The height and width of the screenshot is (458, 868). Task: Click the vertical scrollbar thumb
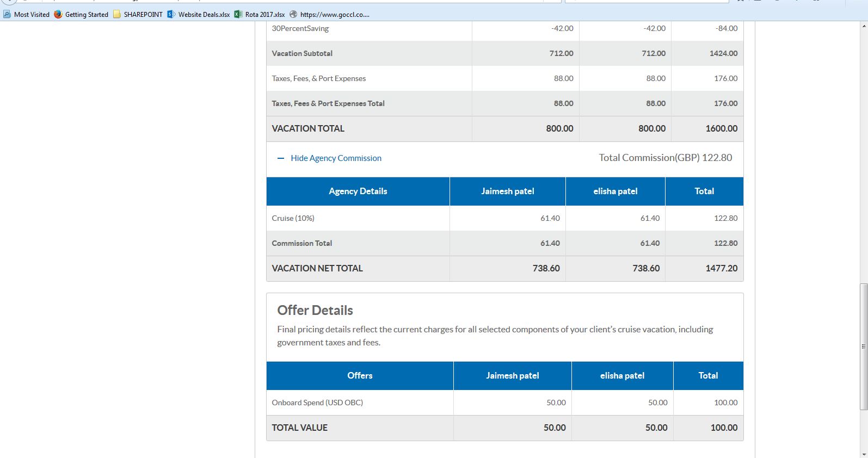point(863,346)
